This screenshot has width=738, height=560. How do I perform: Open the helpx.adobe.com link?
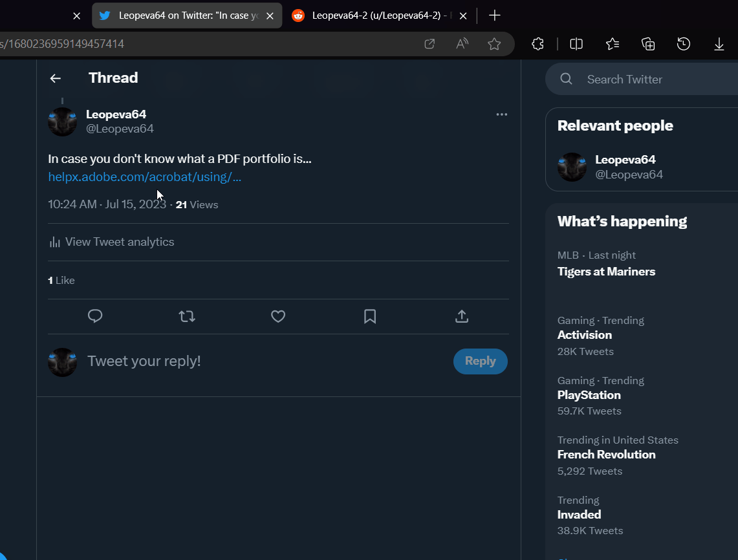[x=144, y=177]
